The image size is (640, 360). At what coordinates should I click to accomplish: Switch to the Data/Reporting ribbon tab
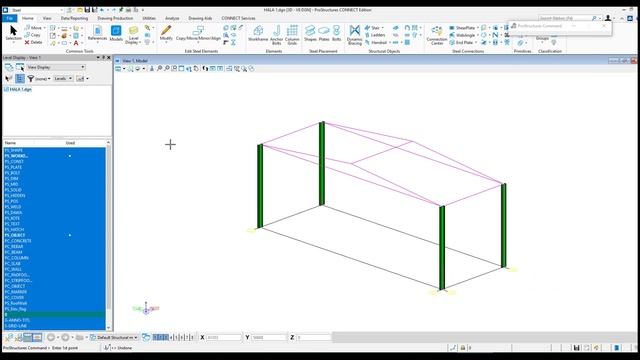click(x=74, y=18)
